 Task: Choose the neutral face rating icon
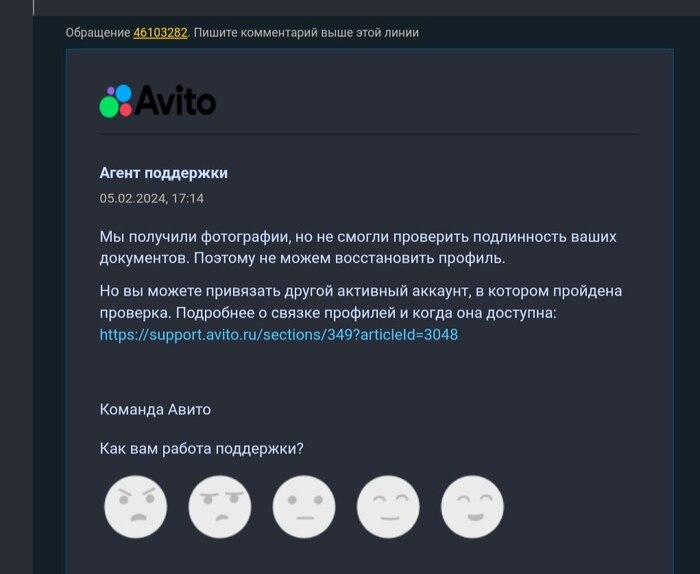(x=304, y=507)
